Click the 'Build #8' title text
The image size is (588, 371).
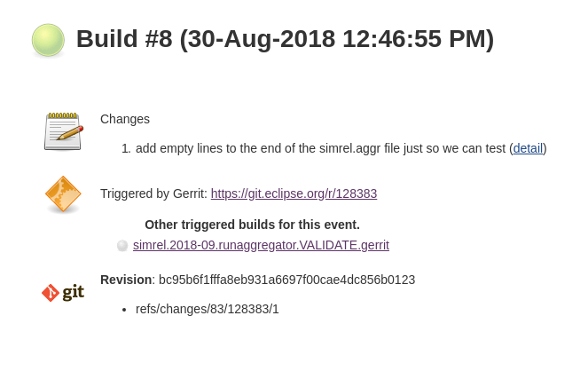[x=124, y=39]
